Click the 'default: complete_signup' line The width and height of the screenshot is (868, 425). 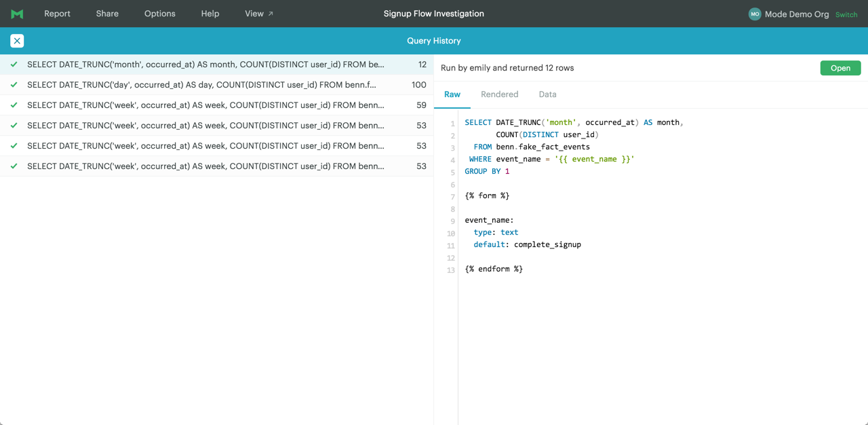click(x=527, y=244)
